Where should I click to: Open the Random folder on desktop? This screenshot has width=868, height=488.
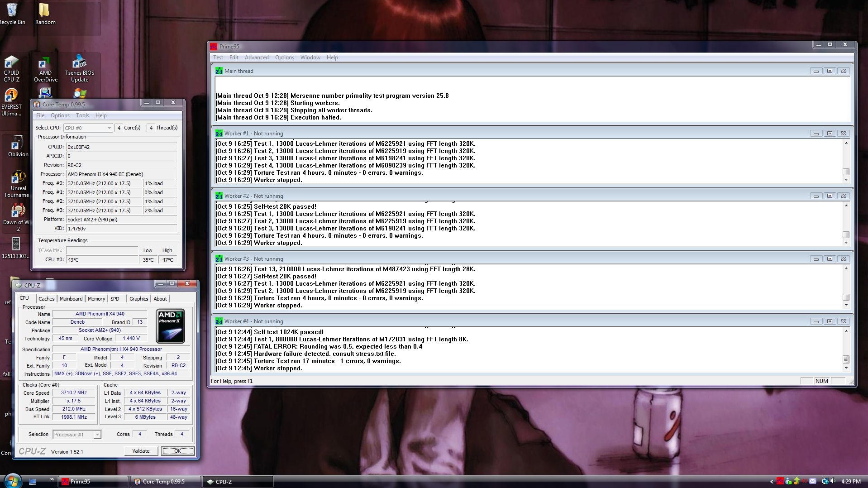click(x=45, y=14)
